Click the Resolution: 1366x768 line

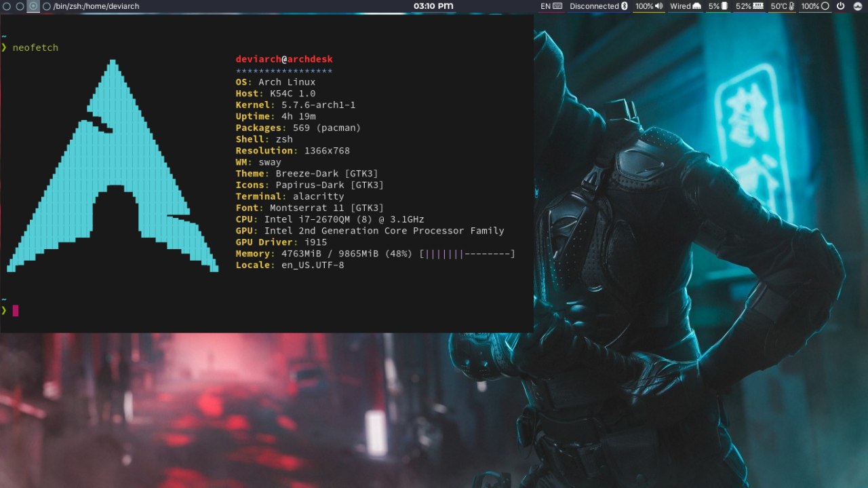point(293,151)
